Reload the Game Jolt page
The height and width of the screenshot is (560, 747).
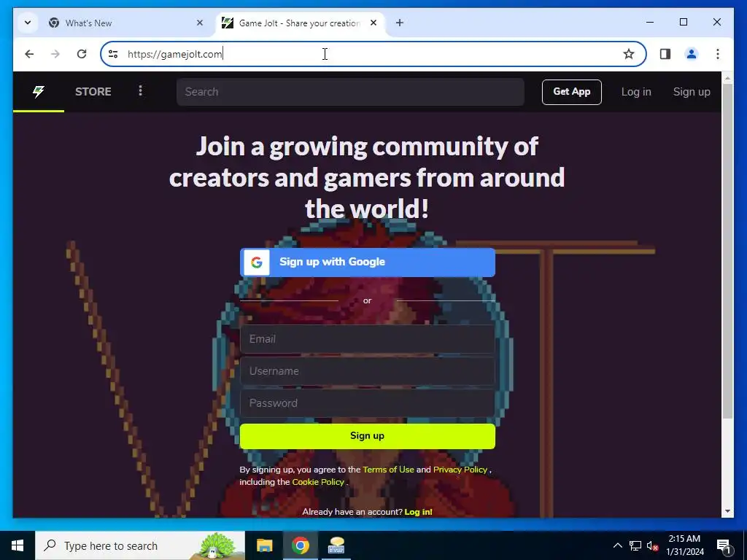click(x=82, y=54)
